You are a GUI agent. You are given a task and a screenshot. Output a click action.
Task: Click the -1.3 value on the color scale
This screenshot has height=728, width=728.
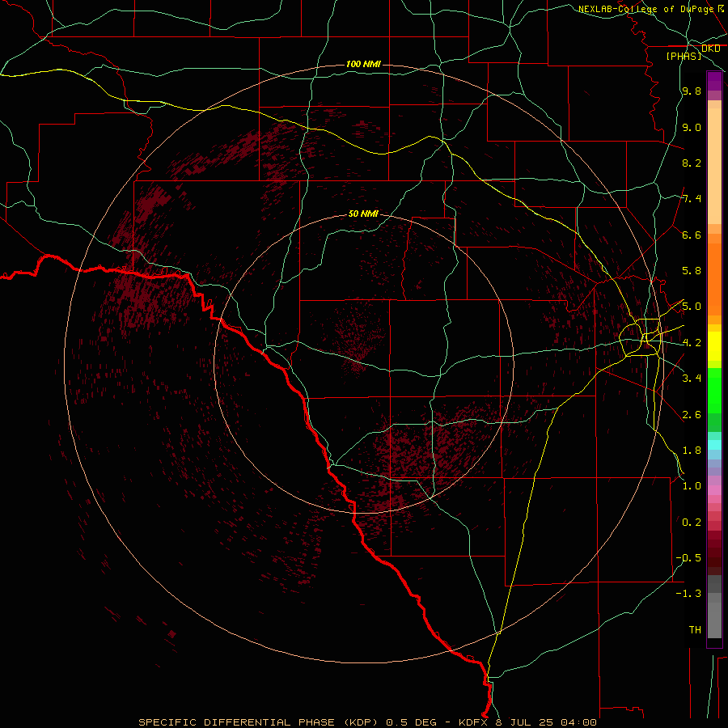click(688, 594)
